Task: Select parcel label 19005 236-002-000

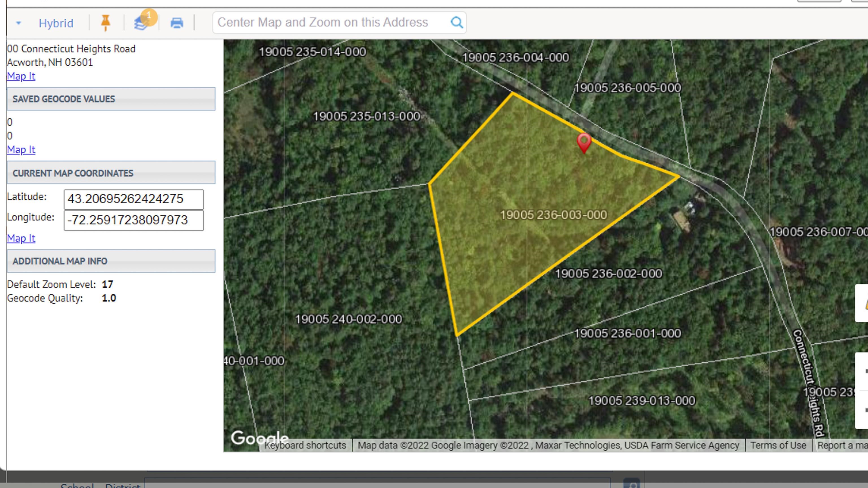Action: click(x=609, y=273)
